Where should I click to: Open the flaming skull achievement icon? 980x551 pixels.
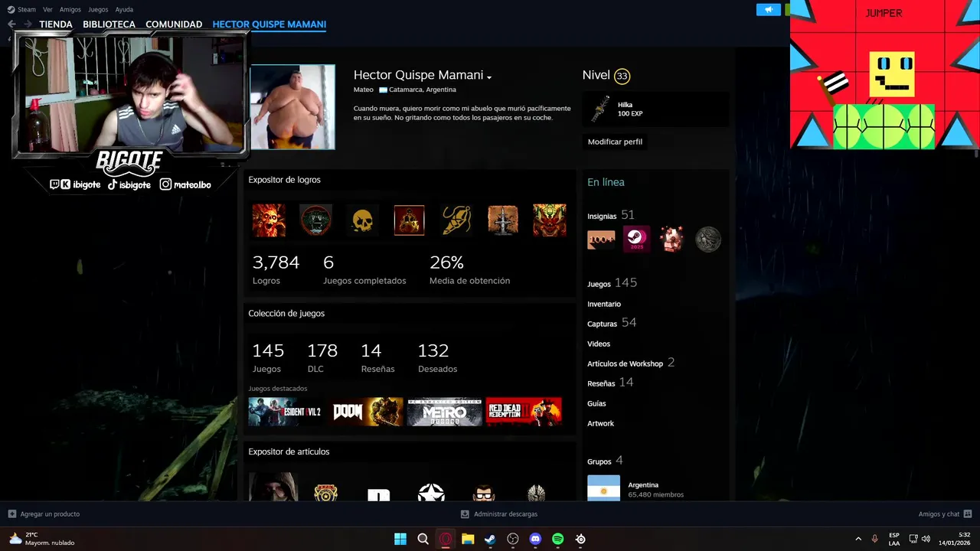pyautogui.click(x=269, y=220)
